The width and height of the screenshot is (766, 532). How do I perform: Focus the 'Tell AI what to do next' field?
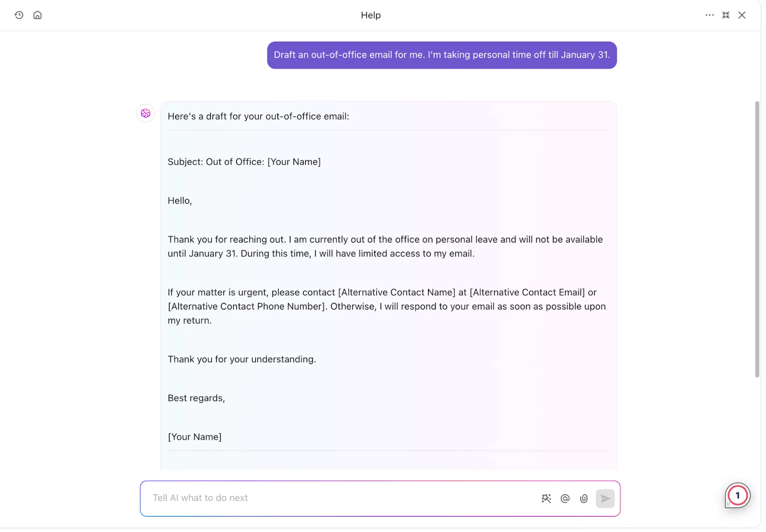coord(340,498)
